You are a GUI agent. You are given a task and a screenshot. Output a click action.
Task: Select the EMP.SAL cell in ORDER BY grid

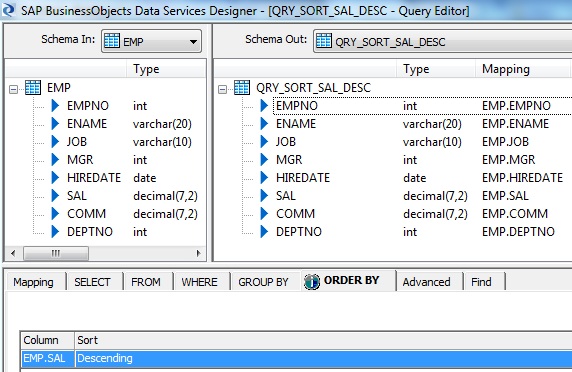(x=48, y=358)
